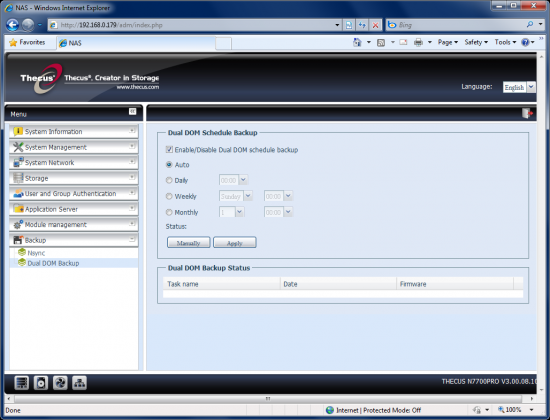Click the Bing search magnifier icon
Image resolution: width=550 pixels, height=420 pixels.
tap(530, 24)
